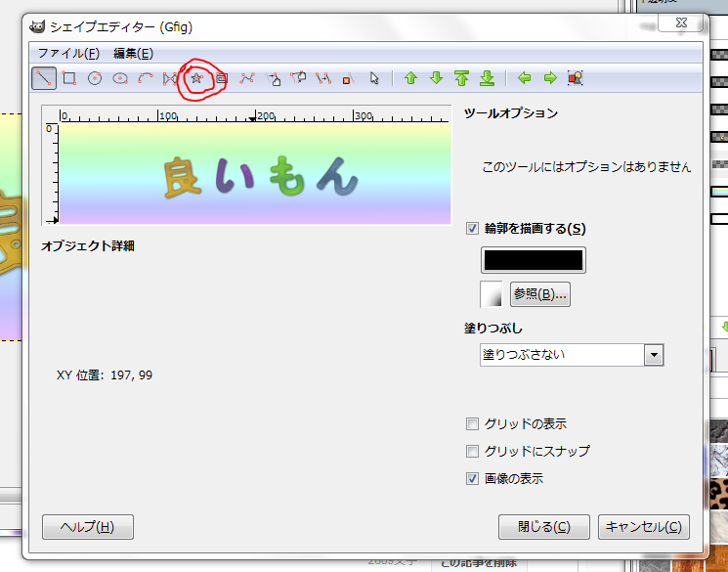The height and width of the screenshot is (572, 728).
Task: Click the 参照(B)... browse button
Action: pyautogui.click(x=540, y=294)
